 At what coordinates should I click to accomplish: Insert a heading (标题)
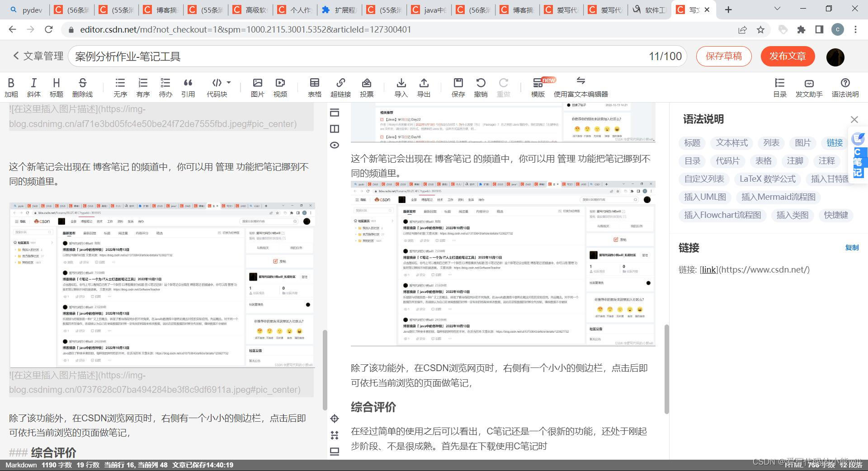56,87
